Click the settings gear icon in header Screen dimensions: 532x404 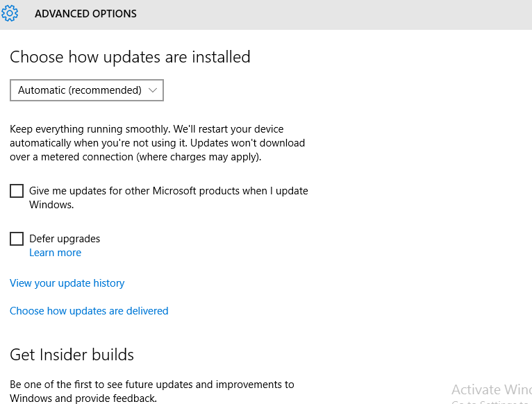point(10,14)
